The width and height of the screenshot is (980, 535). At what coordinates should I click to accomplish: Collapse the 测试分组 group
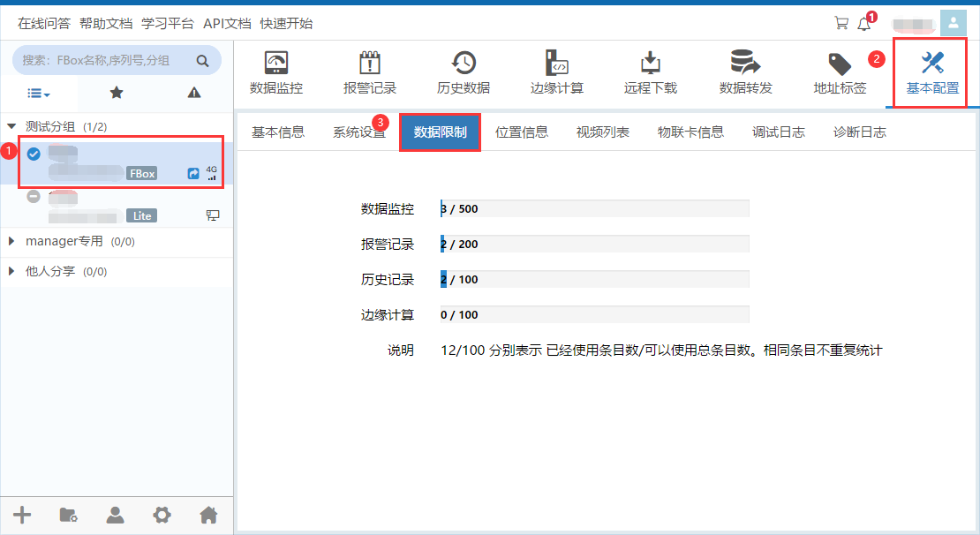[x=12, y=127]
